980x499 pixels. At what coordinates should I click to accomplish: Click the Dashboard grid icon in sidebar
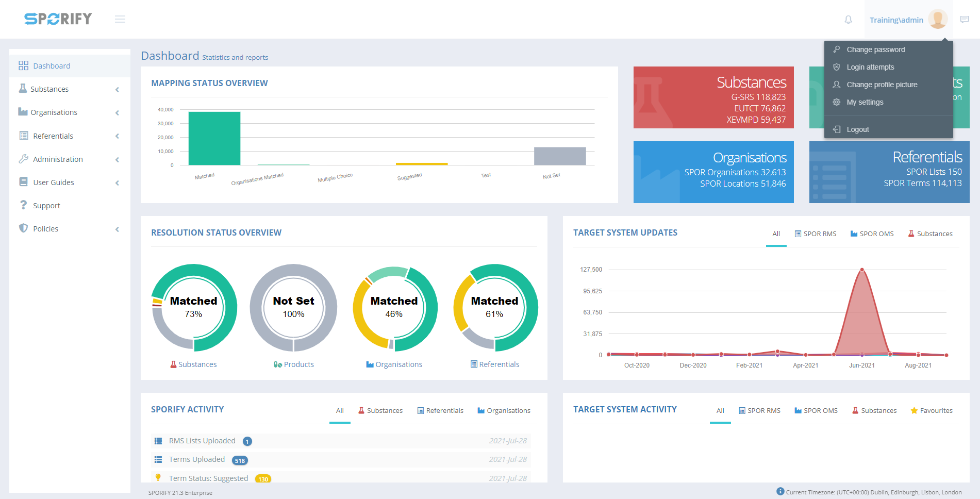point(23,65)
